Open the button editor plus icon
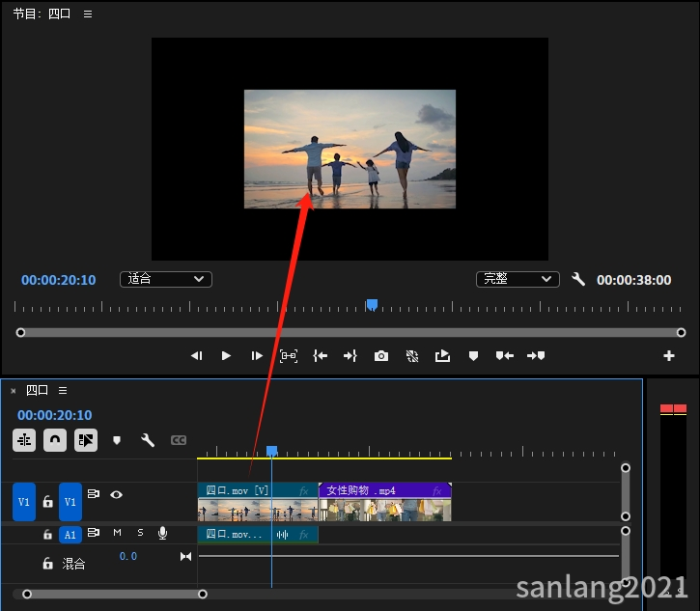Viewport: 700px width, 611px height. point(668,356)
